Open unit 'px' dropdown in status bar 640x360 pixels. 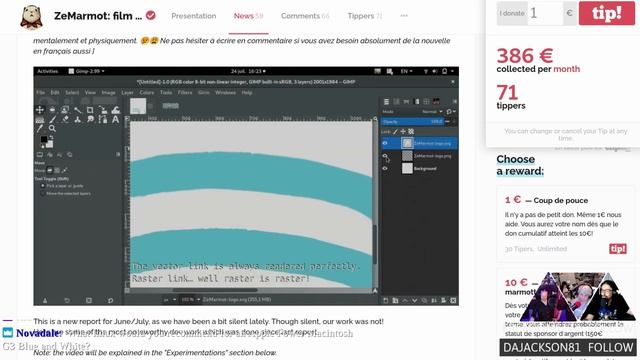tap(170, 300)
